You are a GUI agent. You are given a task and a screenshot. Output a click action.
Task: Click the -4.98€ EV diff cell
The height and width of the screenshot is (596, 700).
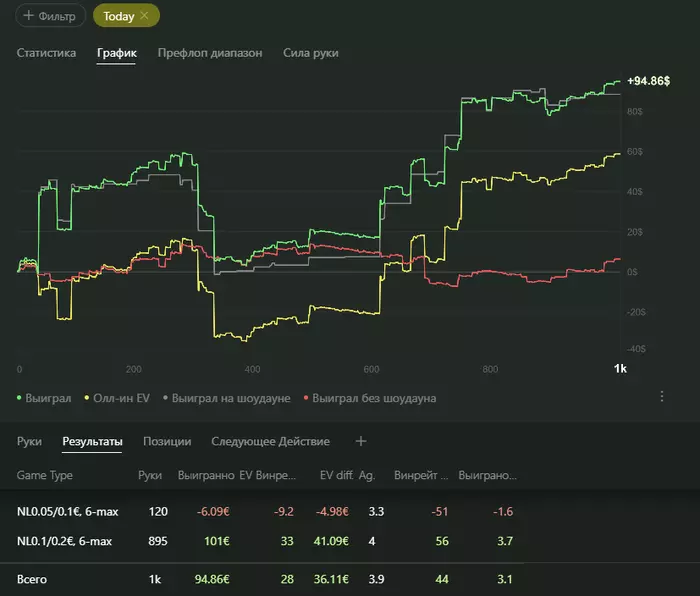(332, 511)
